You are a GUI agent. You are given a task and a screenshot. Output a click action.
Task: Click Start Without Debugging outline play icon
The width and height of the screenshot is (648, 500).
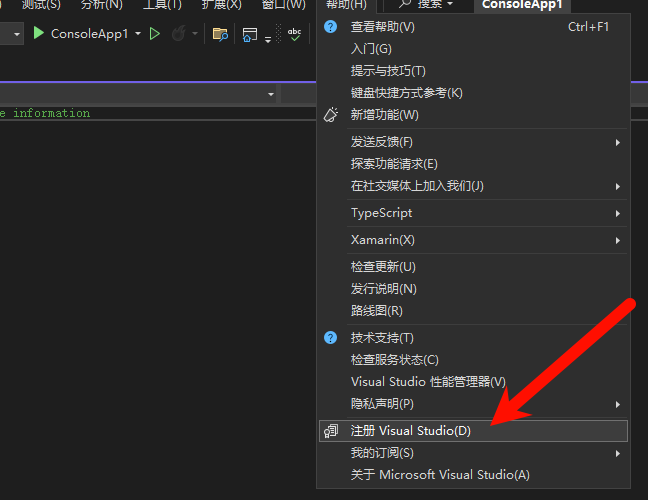click(x=155, y=33)
